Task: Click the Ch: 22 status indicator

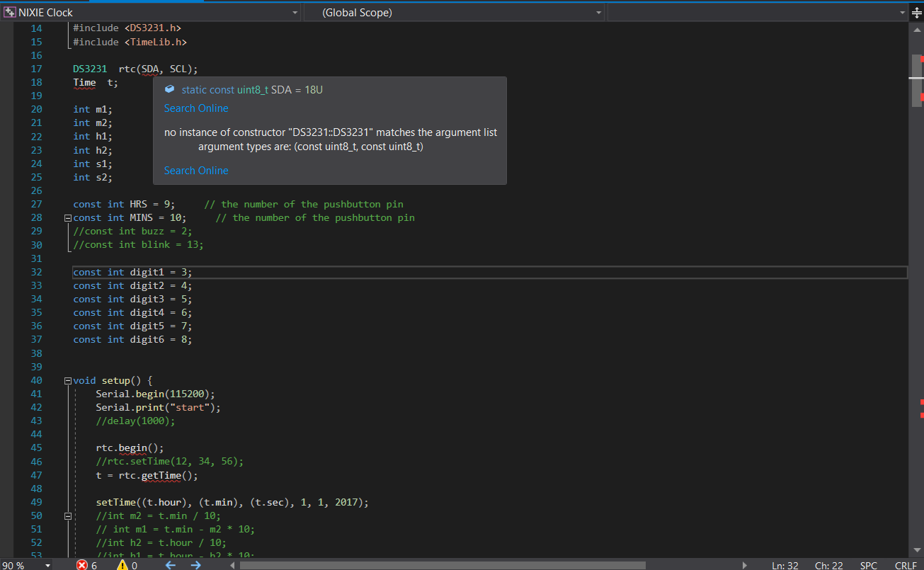Action: (828, 565)
